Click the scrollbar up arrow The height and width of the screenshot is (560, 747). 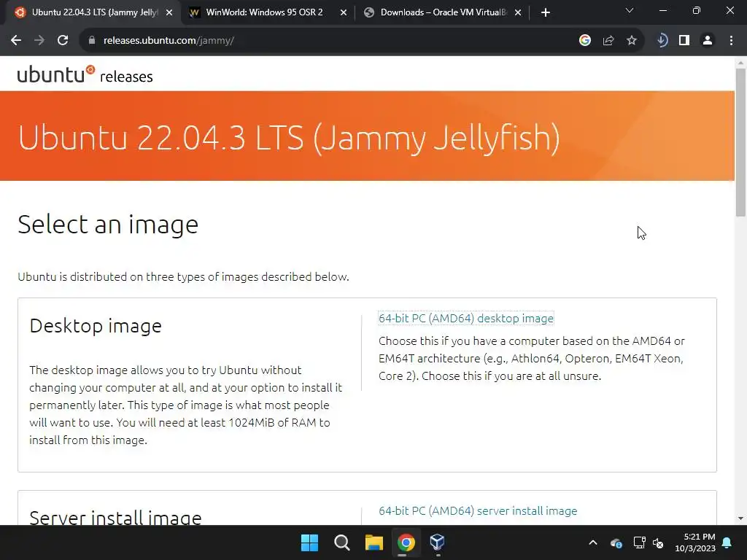pyautogui.click(x=740, y=63)
